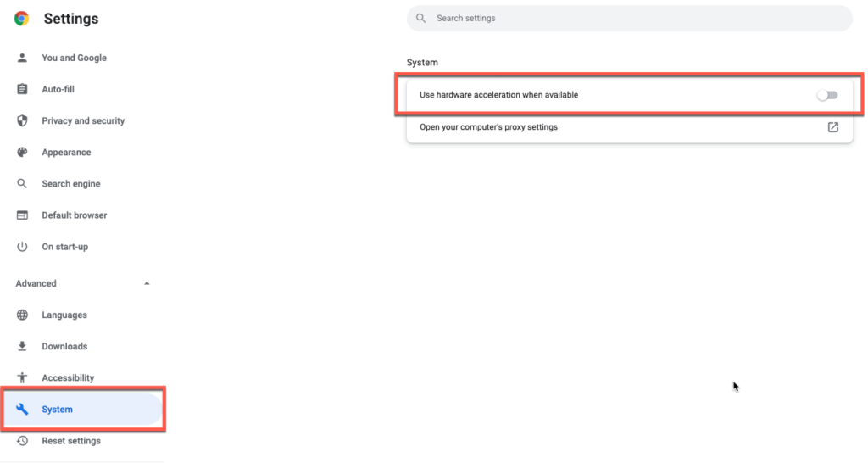Screen dimensions: 868x463
Task: Click the Chrome logo icon
Action: point(22,19)
